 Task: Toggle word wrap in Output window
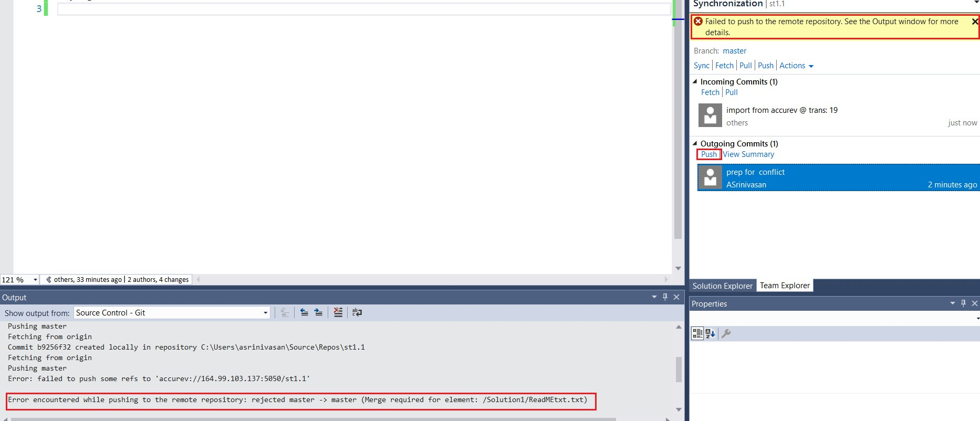coord(357,312)
